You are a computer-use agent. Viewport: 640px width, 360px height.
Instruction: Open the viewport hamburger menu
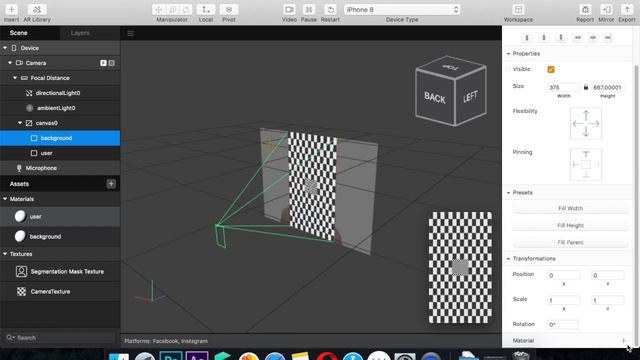130,33
